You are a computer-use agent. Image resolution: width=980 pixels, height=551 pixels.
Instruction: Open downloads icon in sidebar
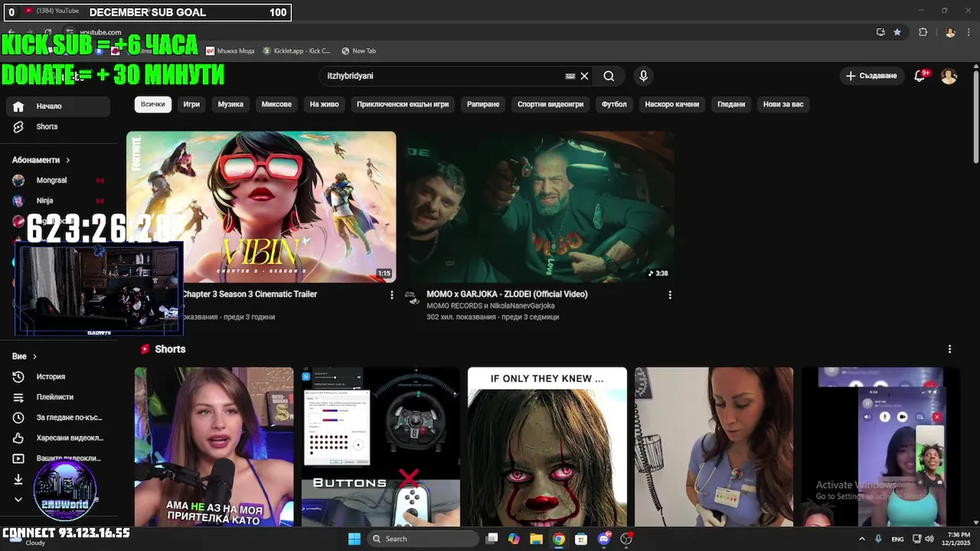[x=18, y=479]
